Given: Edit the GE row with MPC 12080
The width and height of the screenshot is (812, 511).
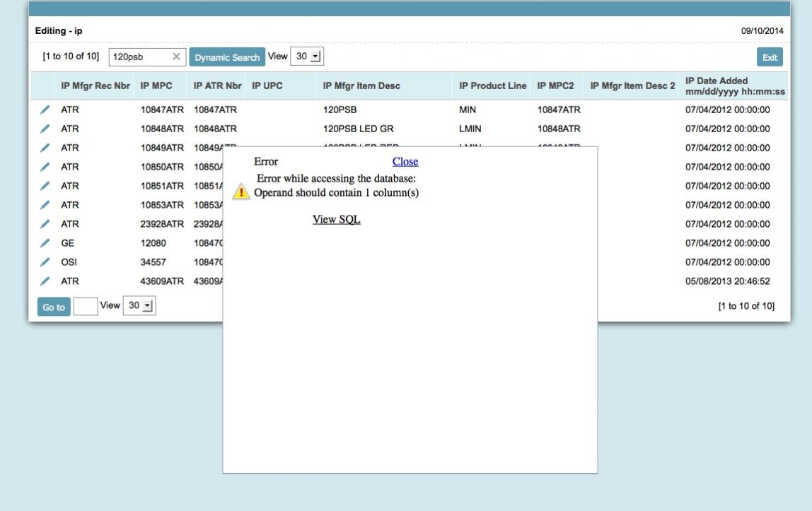Looking at the screenshot, I should tap(44, 244).
